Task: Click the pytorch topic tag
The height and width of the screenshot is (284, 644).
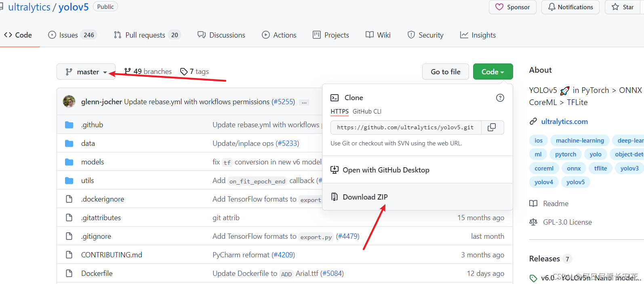Action: click(566, 154)
